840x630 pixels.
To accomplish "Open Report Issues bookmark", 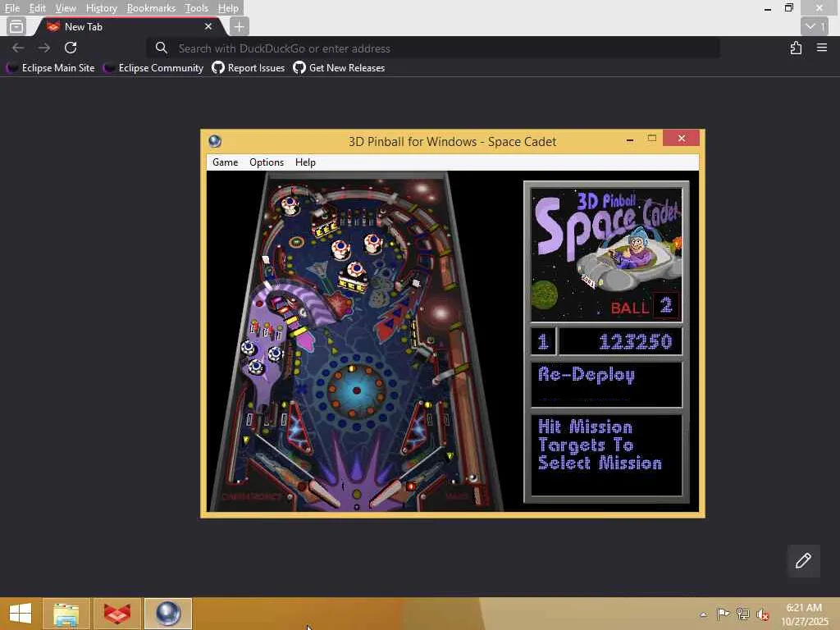I will click(249, 68).
